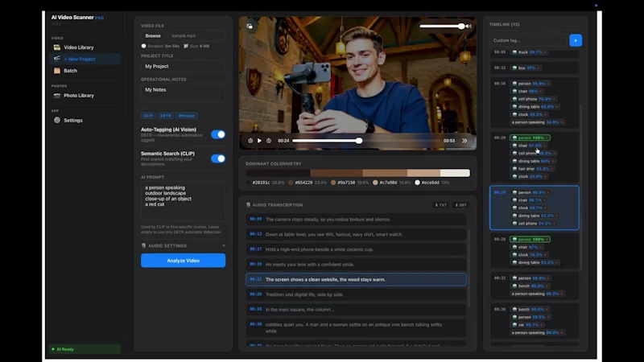The height and width of the screenshot is (362, 644).
Task: Click hair drier 43.2% tag
Action: pyautogui.click(x=533, y=169)
